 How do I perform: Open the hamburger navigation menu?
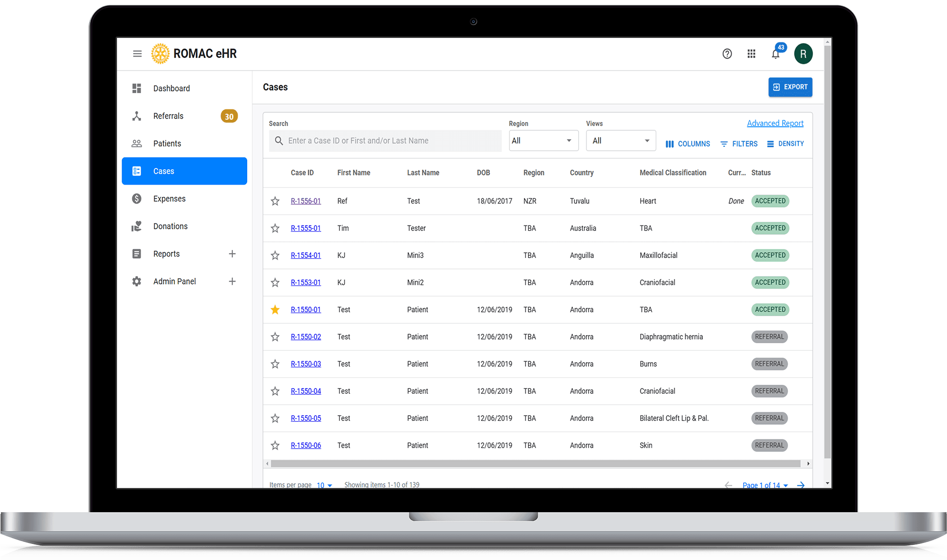(x=137, y=53)
